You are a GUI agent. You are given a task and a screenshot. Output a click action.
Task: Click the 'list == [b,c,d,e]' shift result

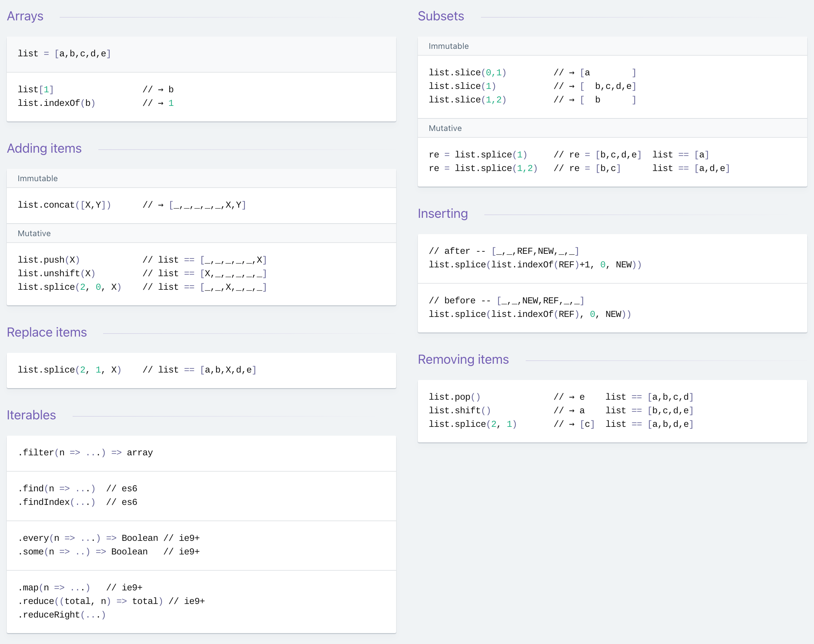[x=650, y=411]
